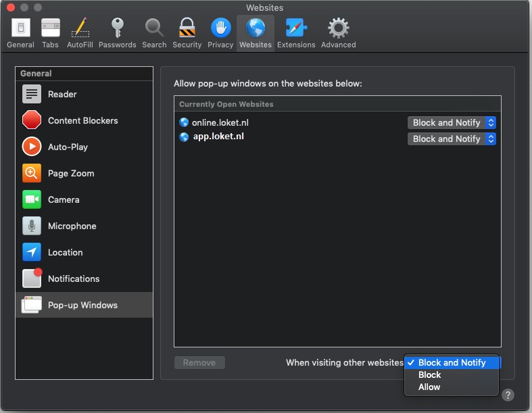Open the AutoFill preferences pane

coord(79,32)
